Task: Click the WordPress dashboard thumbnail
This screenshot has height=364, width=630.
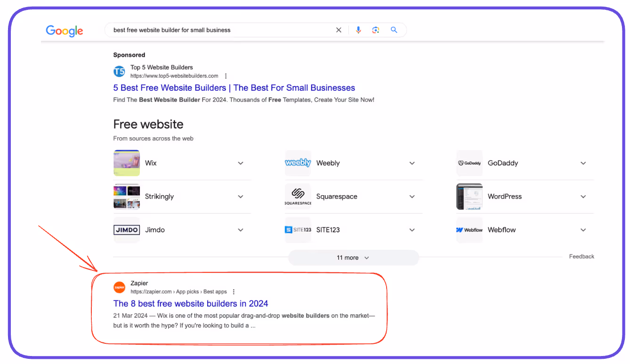Action: coord(469,197)
